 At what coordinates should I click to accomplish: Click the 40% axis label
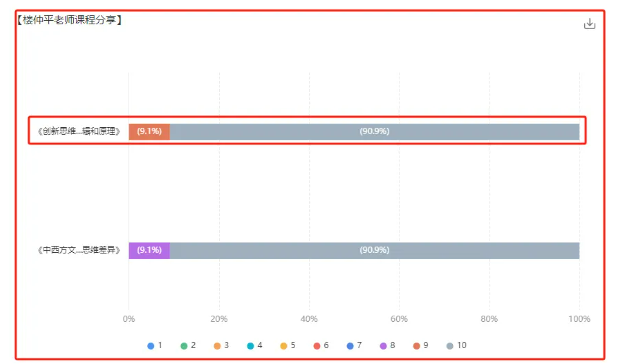(309, 319)
